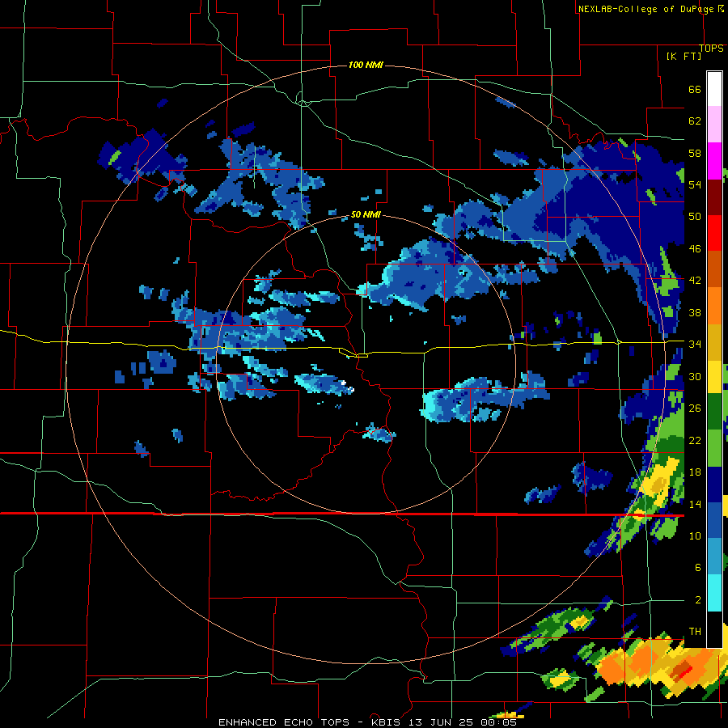Select the dark red 54 kft legend swatch
Image resolution: width=728 pixels, height=728 pixels.
pyautogui.click(x=714, y=197)
